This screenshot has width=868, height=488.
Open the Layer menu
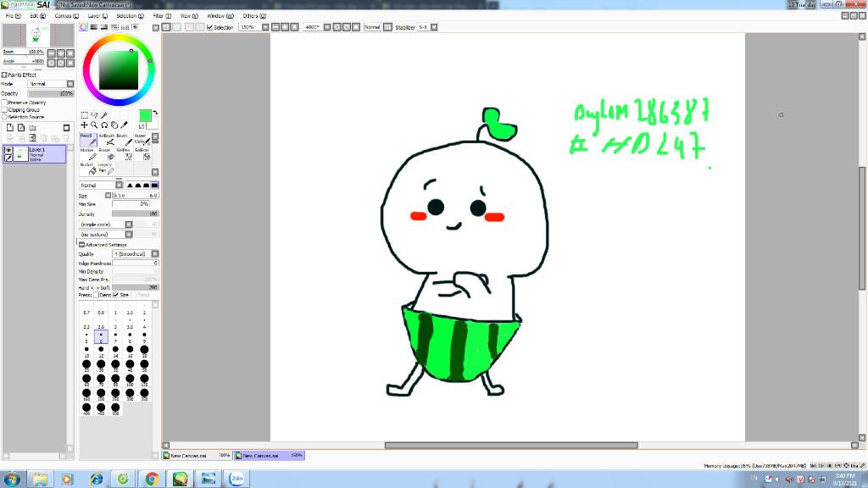98,16
